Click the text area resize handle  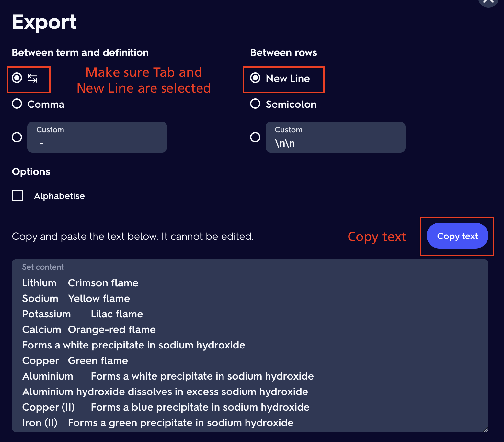[486, 429]
